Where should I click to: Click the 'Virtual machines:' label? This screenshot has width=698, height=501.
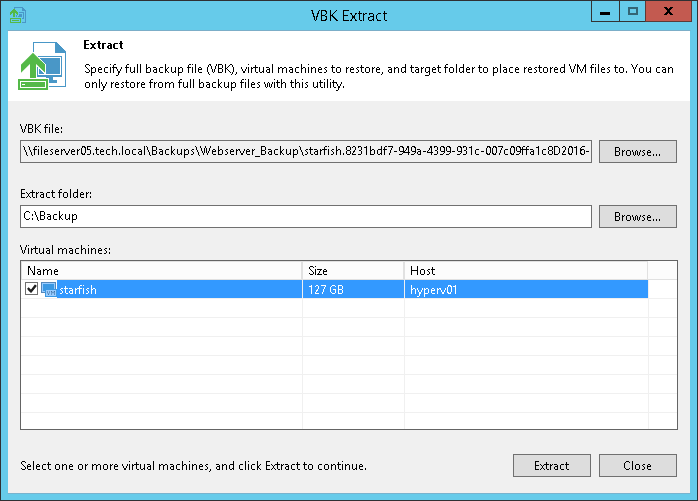click(65, 250)
